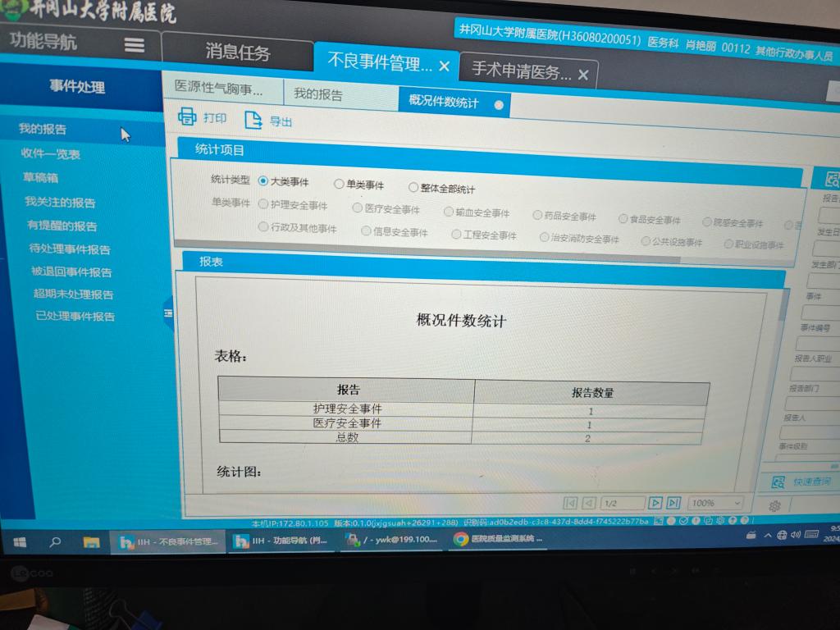
Task: Select 单类事件 radio button
Action: click(x=339, y=185)
